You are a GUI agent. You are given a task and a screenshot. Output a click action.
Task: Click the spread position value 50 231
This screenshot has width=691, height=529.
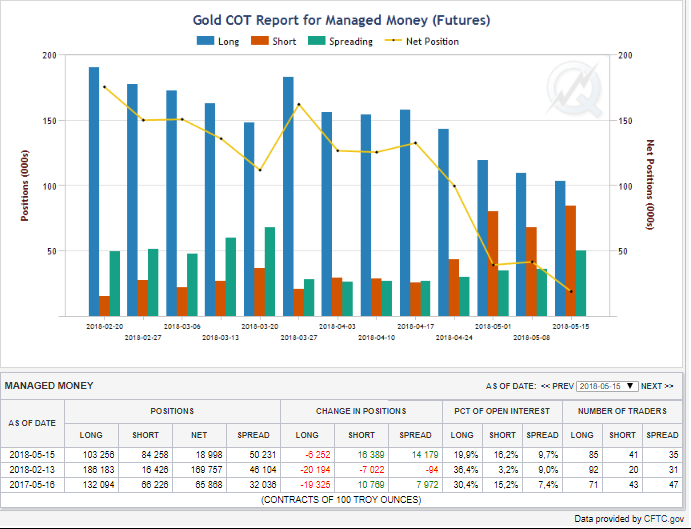point(263,454)
